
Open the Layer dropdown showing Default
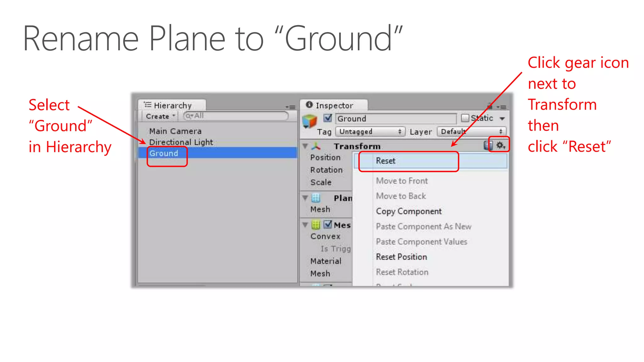click(x=471, y=132)
